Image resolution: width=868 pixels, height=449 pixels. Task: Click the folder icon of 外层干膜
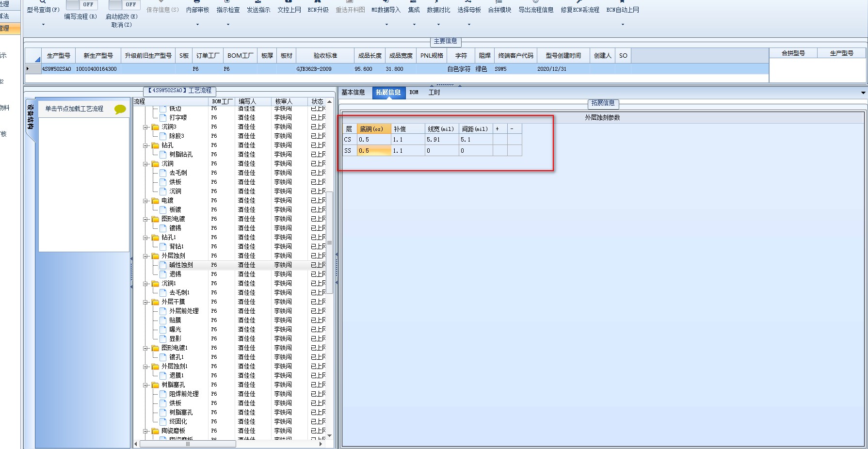click(155, 302)
